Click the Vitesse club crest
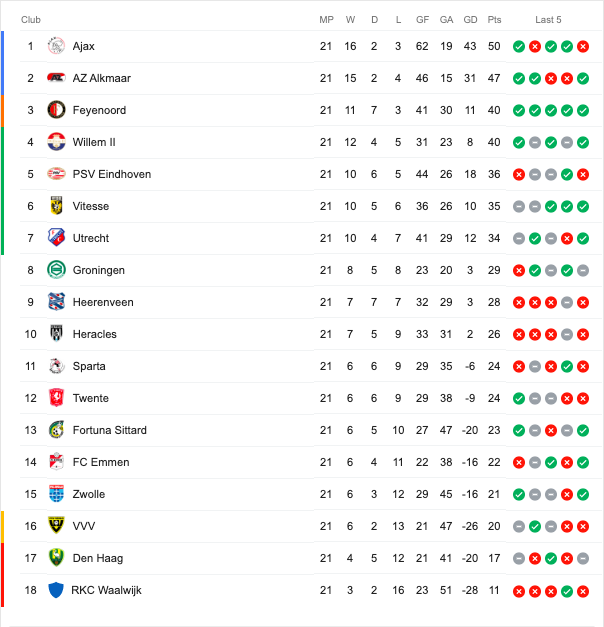This screenshot has width=604, height=627. point(56,206)
